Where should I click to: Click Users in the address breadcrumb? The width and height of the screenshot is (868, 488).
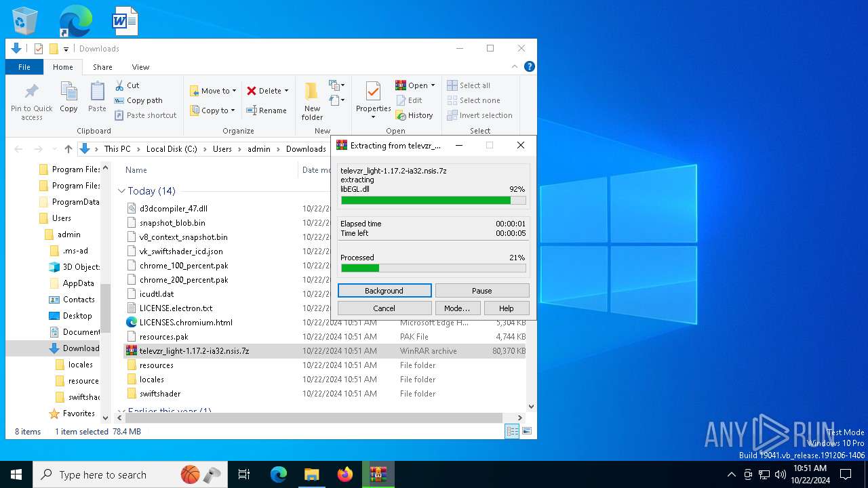(x=222, y=149)
